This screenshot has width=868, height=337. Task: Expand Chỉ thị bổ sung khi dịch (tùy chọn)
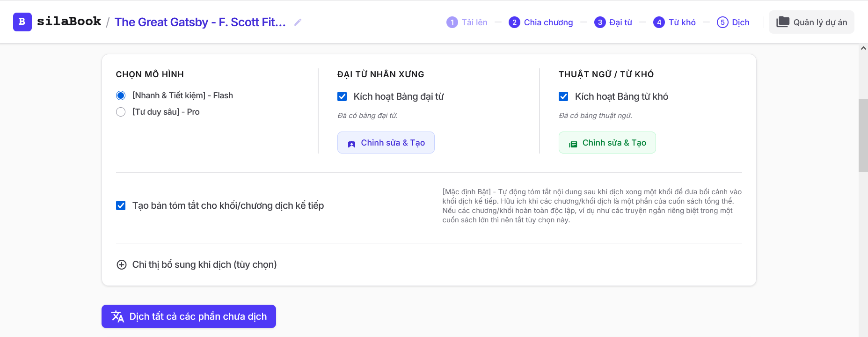coord(197,264)
